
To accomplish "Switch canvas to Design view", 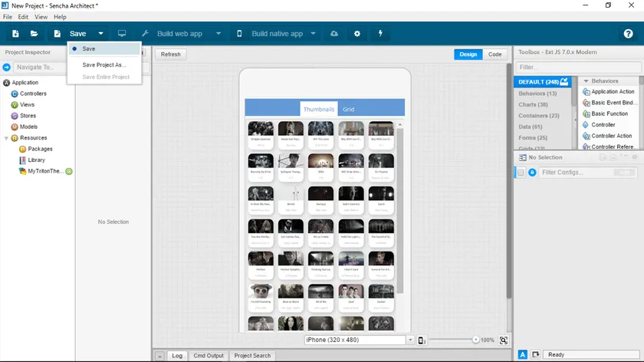I will point(468,54).
